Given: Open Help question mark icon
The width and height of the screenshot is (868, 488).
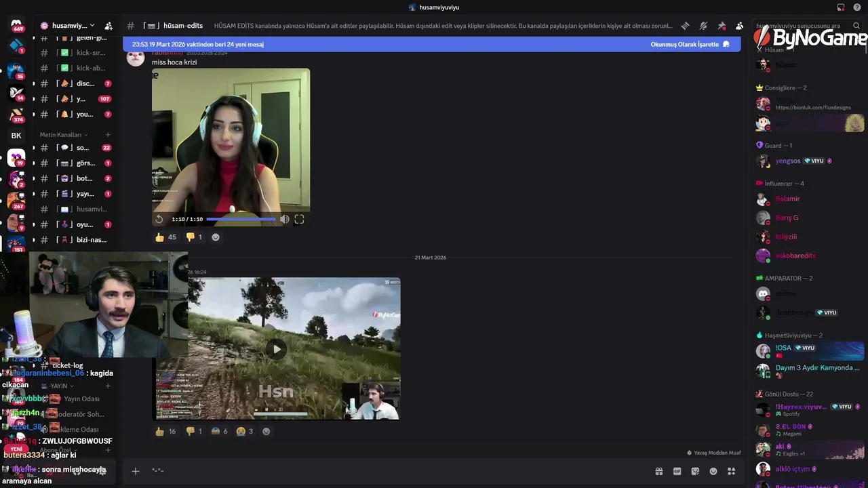Looking at the screenshot, I should (857, 7).
